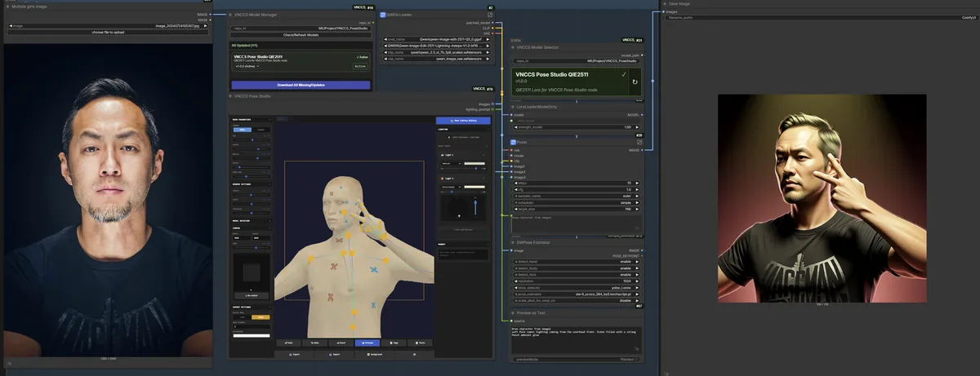The width and height of the screenshot is (980, 376).
Task: Select the first pose tab
Action: click(282, 119)
